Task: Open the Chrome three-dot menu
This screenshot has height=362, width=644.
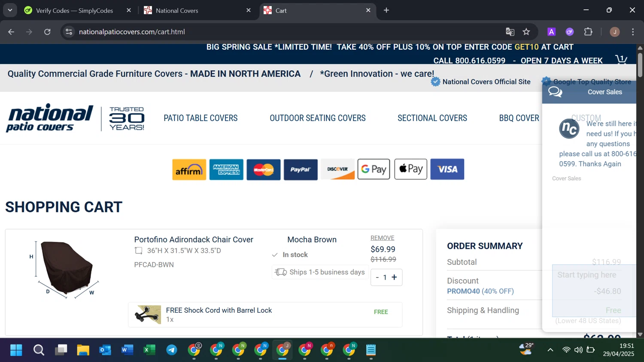Action: [x=633, y=32]
